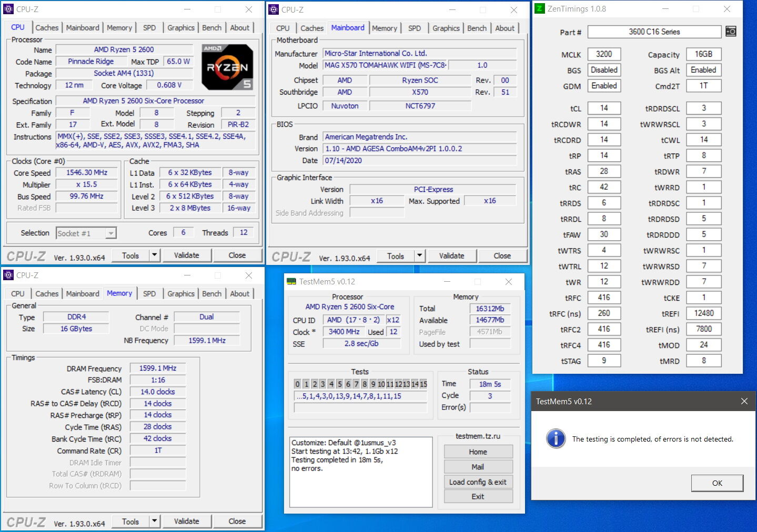757x532 pixels.
Task: Click the Core Voltage value 0.608 V
Action: click(169, 85)
